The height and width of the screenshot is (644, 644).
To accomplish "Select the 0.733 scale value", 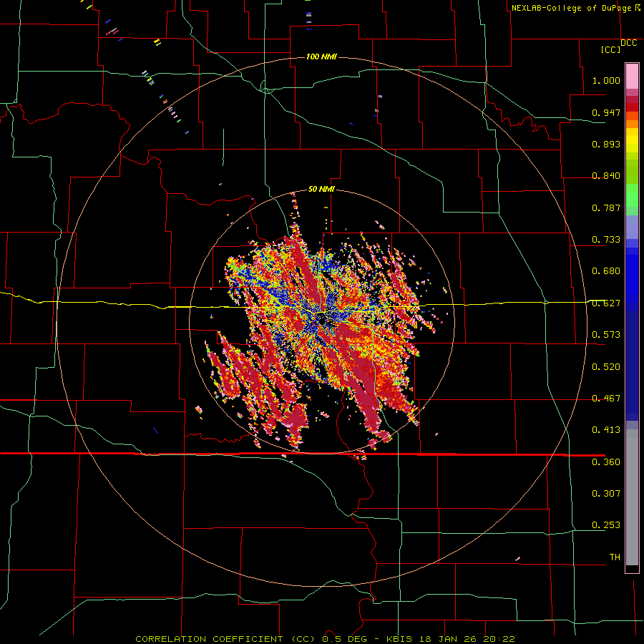I will click(x=606, y=240).
